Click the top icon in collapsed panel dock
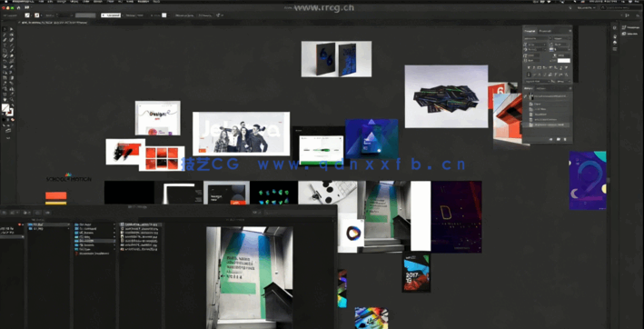Viewport: 644px width, 329px height. 614,27
